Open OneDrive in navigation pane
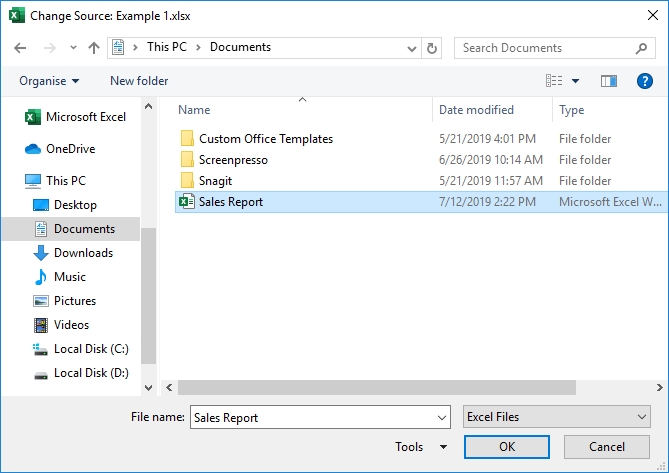This screenshot has height=473, width=669. click(x=70, y=149)
